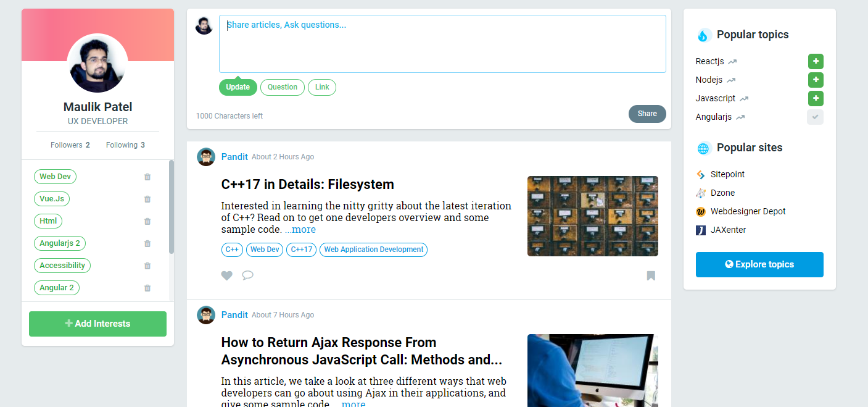Viewport: 868px width, 407px height.
Task: Remove the Html interest with trash icon
Action: coord(147,221)
